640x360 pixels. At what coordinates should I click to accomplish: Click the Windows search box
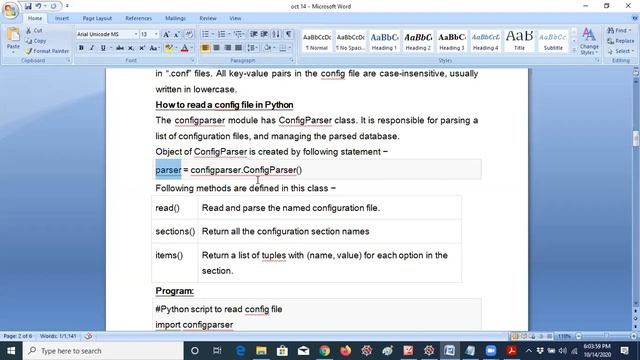[103, 351]
